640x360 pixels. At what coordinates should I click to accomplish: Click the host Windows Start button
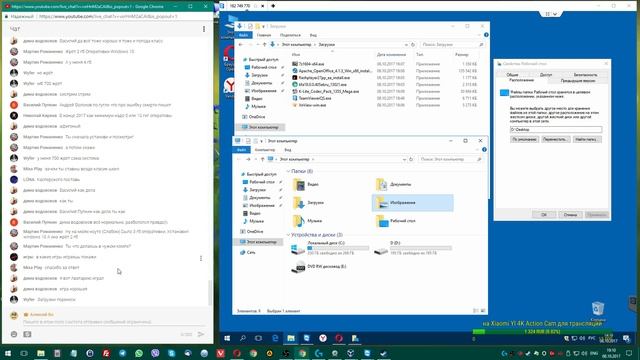tap(7, 353)
